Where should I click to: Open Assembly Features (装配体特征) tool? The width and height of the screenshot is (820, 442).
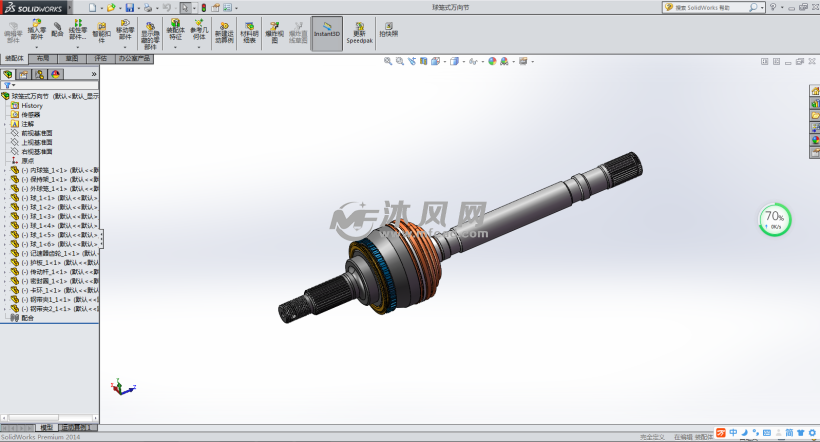pos(175,29)
